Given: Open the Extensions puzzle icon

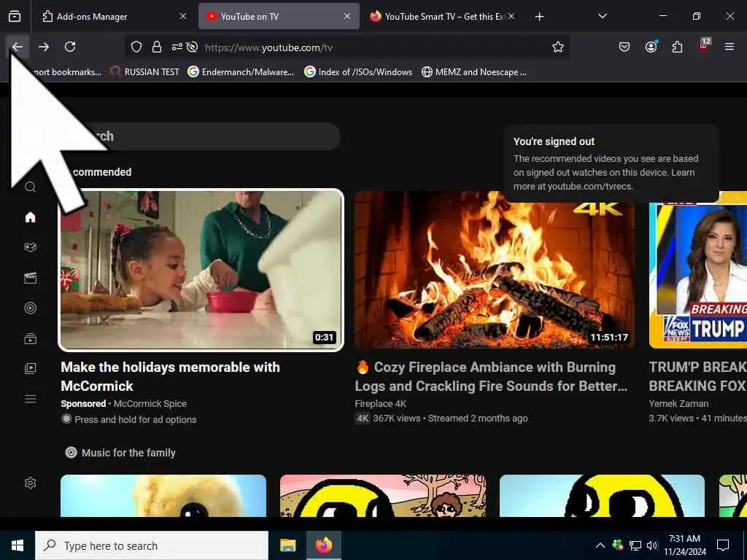Looking at the screenshot, I should 677,47.
